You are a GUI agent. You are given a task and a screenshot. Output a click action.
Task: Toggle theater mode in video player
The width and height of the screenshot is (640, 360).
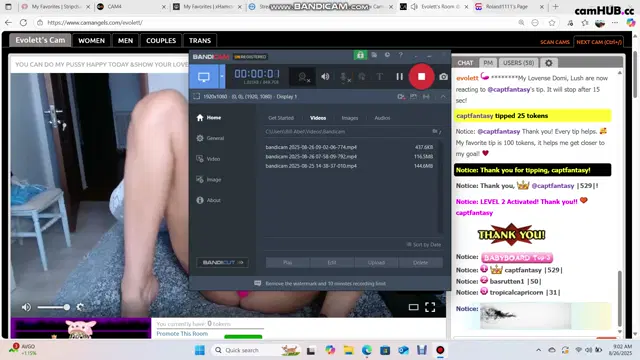tap(413, 307)
